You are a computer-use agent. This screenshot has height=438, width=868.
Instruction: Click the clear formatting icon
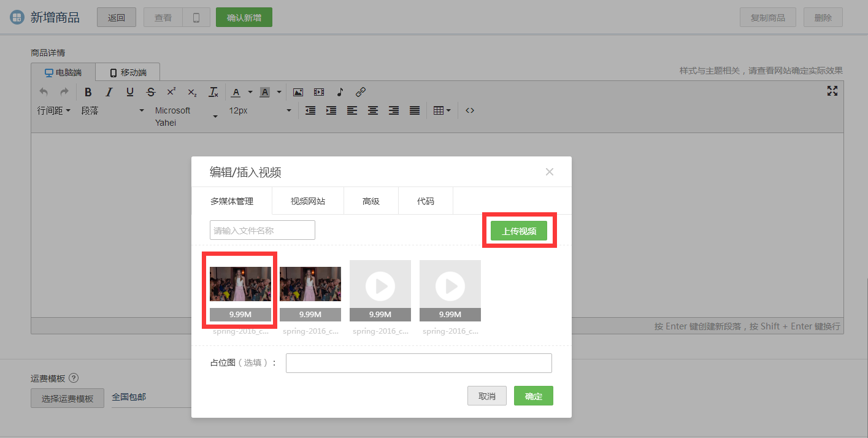tap(213, 92)
